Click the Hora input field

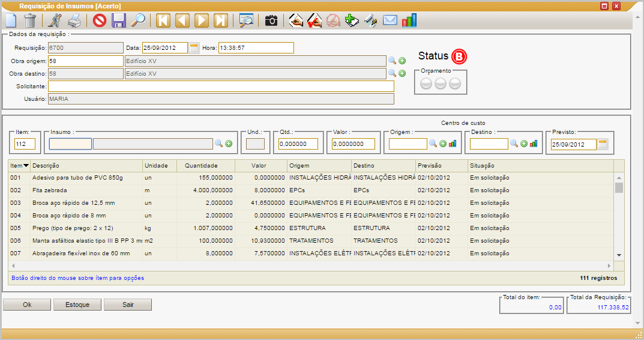[256, 47]
